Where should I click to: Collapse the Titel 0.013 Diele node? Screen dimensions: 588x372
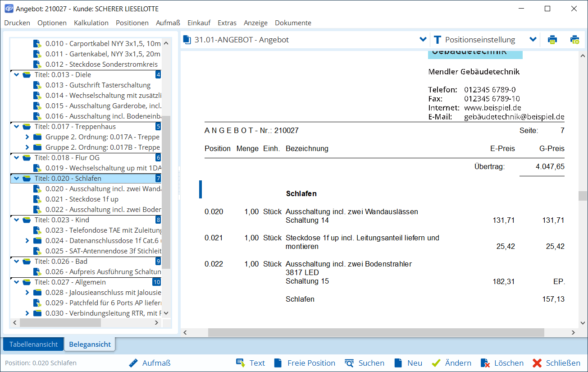(x=17, y=75)
